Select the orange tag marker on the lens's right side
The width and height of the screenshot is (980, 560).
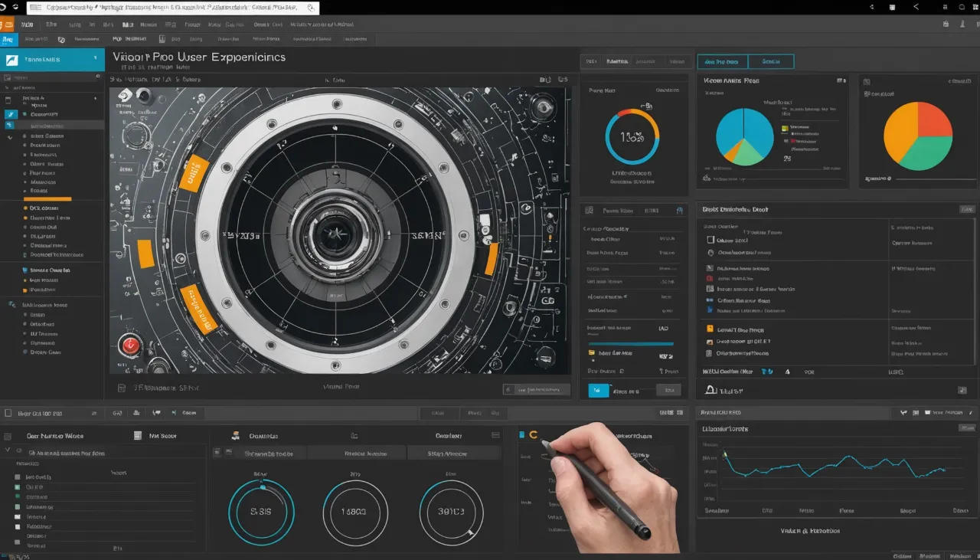click(x=492, y=258)
